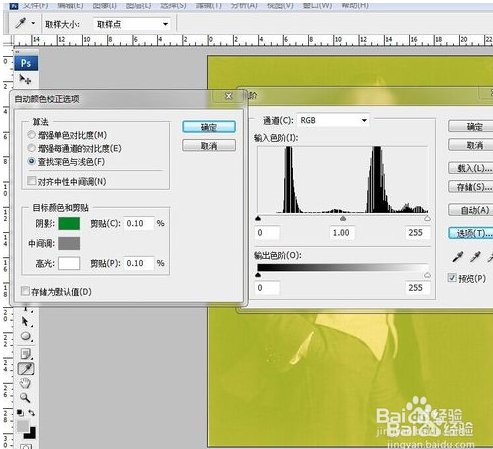The width and height of the screenshot is (493, 449).
Task: Open the Image (I) menu
Action: (x=105, y=5)
